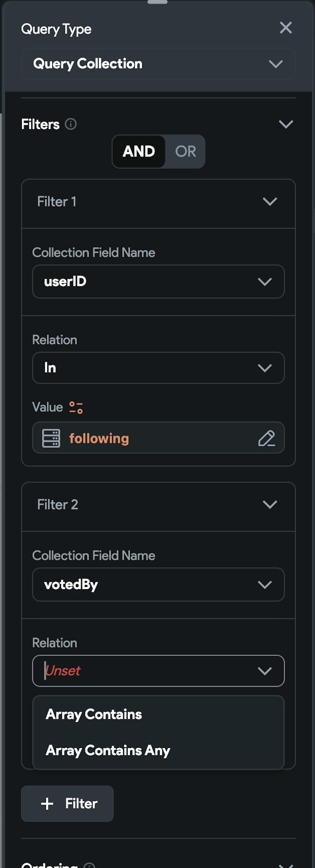Click the plus icon on Filter button
The width and height of the screenshot is (315, 868).
click(x=47, y=804)
